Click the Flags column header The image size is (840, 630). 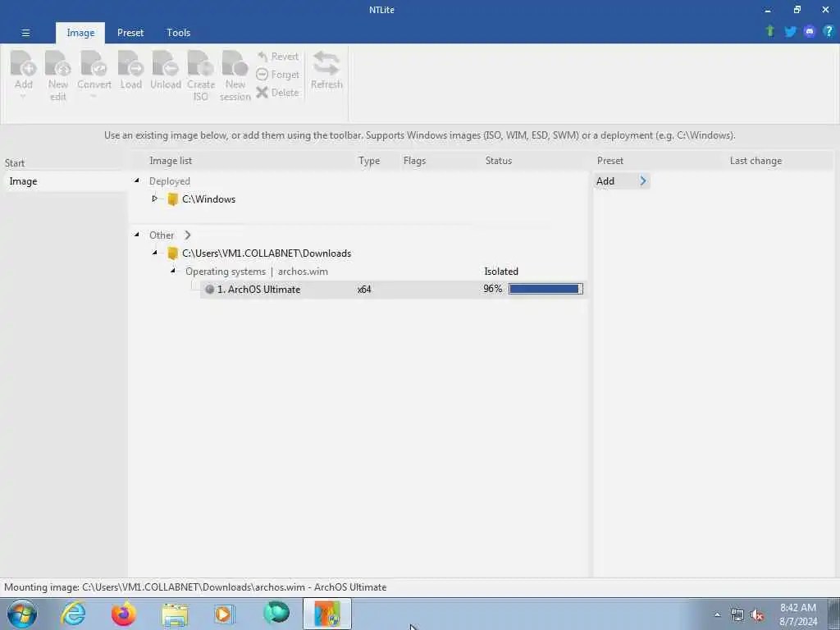[414, 161]
